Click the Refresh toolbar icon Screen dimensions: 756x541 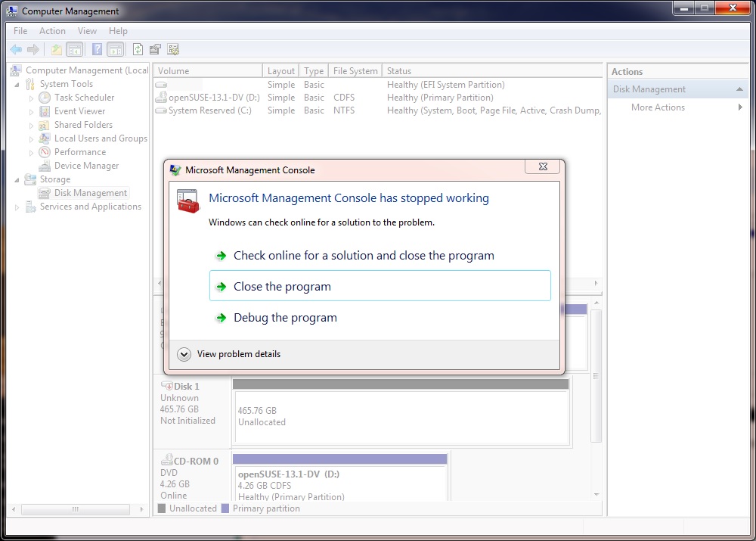click(x=138, y=49)
